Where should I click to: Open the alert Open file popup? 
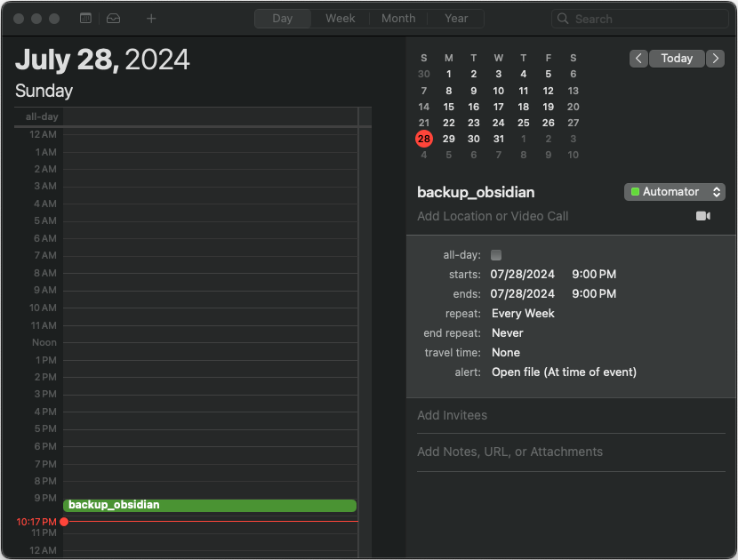tap(564, 372)
